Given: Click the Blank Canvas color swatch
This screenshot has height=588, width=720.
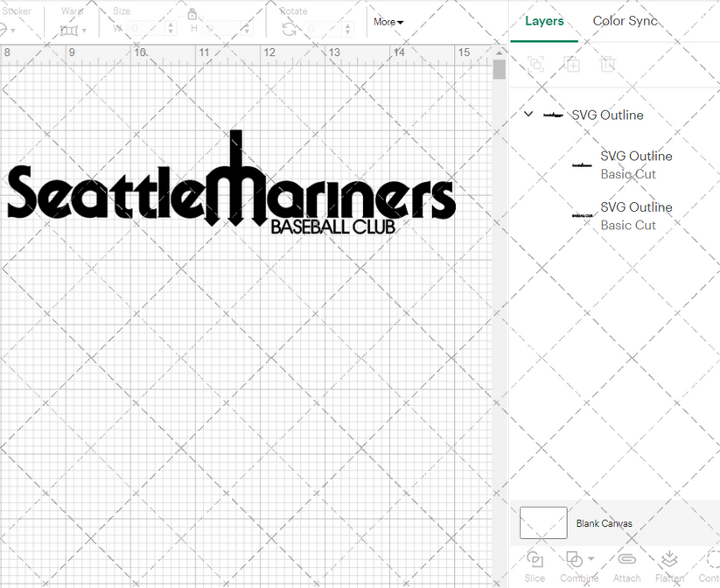Looking at the screenshot, I should tap(542, 522).
